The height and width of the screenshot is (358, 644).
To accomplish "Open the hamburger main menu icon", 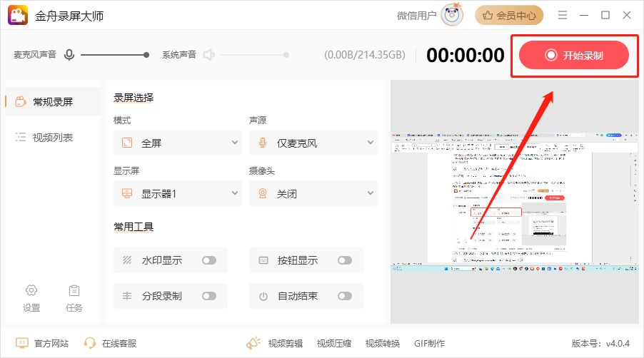I will click(563, 16).
